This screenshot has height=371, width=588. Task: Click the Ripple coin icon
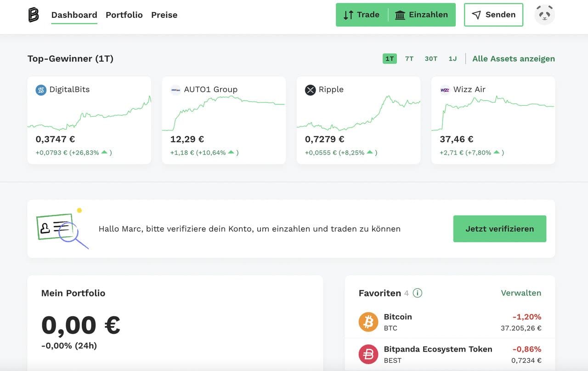point(310,90)
